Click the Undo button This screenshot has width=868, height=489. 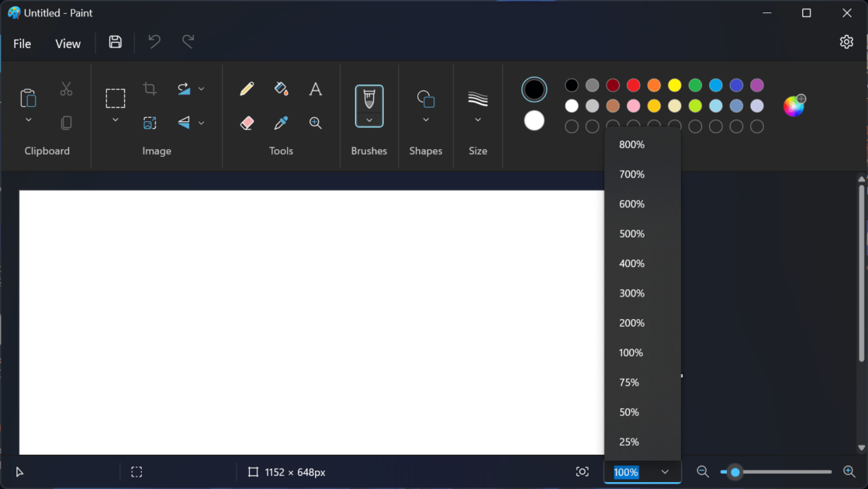153,43
